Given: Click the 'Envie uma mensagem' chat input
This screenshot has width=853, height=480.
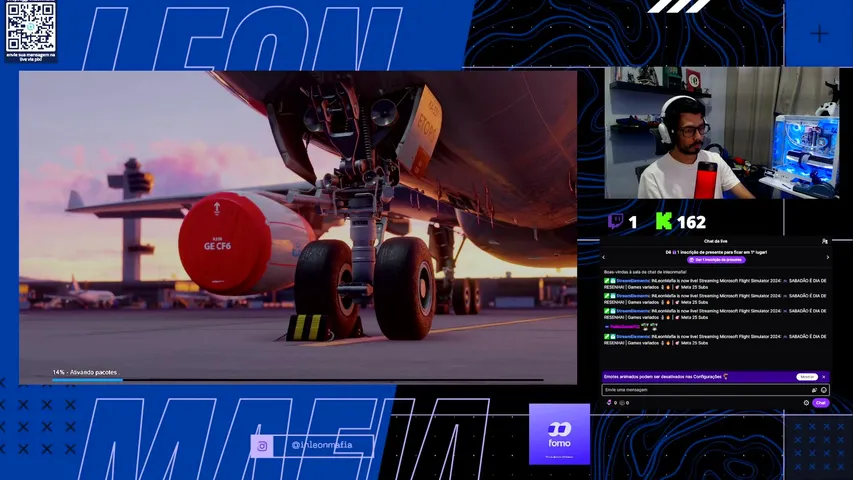Looking at the screenshot, I should (x=715, y=390).
